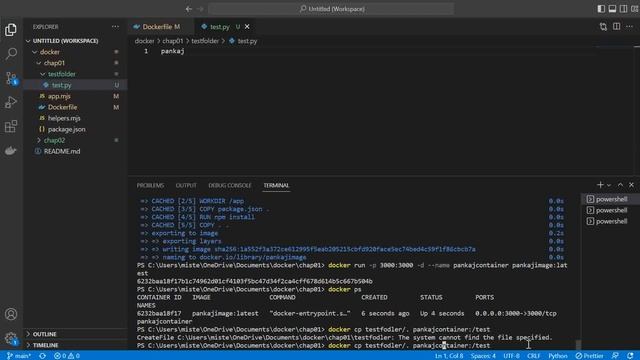Go back using the left arrow
Image resolution: width=640 pixels, height=360 pixels.
click(x=189, y=9)
